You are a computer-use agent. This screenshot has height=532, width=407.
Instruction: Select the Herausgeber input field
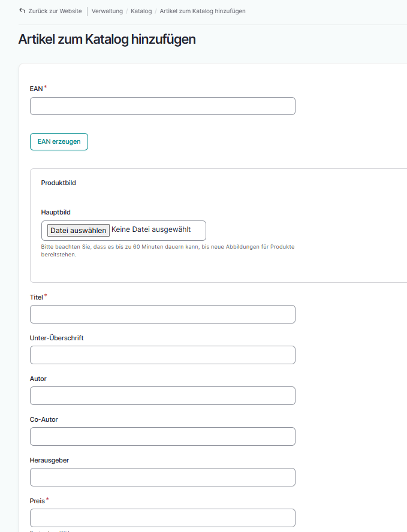coord(162,477)
